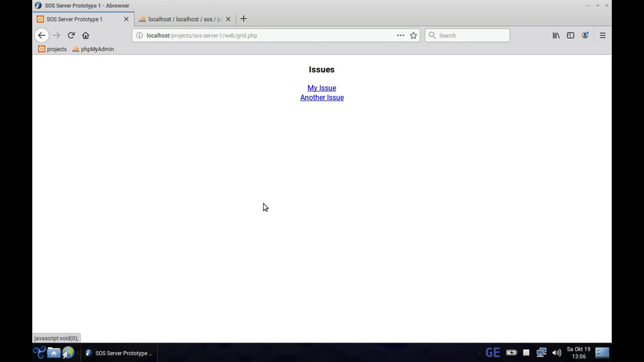The image size is (644, 362).
Task: Switch to SOS Server Prototype 1 tab
Action: (83, 19)
